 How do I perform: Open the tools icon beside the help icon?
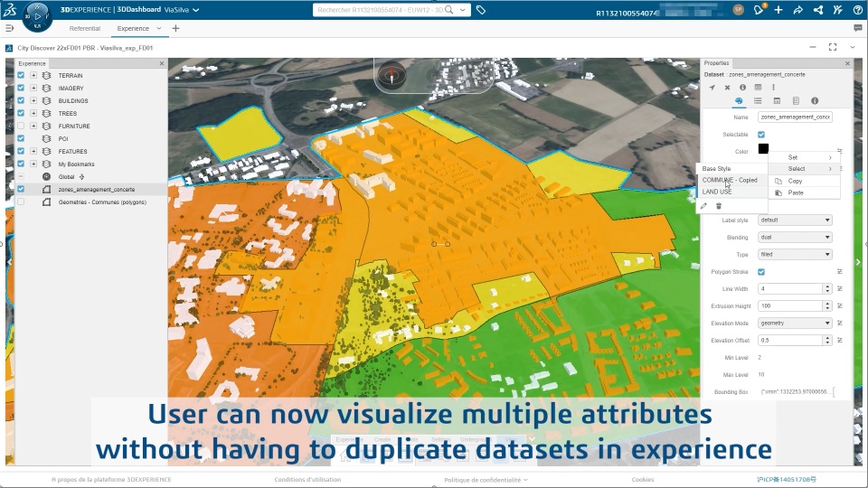[838, 10]
